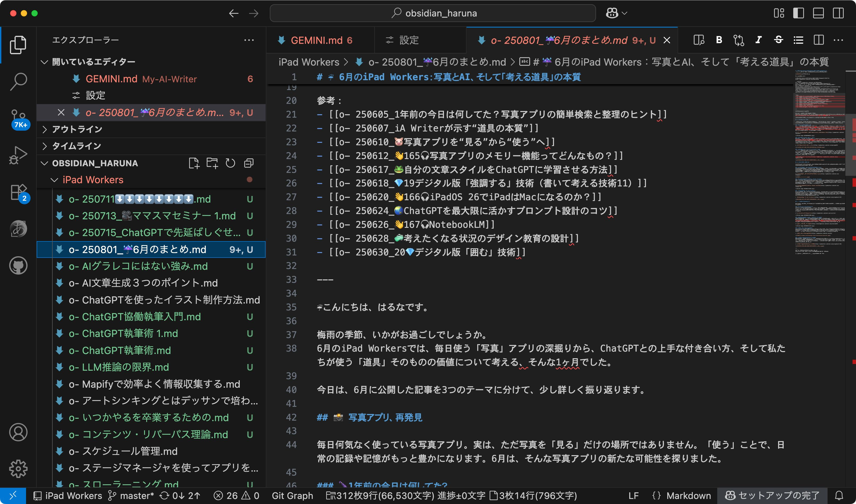Viewport: 856px width, 504px height.
Task: Refresh the OBSIDIAN_HARUNA explorer
Action: click(230, 163)
